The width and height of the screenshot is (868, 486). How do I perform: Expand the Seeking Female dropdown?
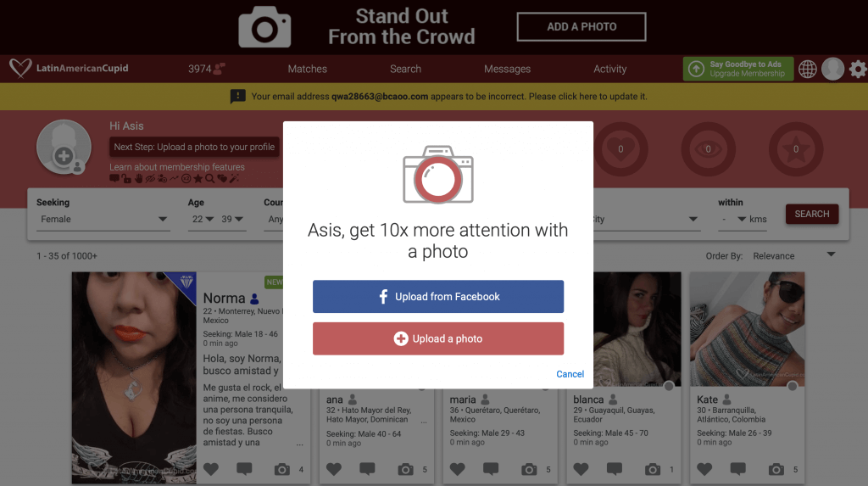pyautogui.click(x=103, y=220)
